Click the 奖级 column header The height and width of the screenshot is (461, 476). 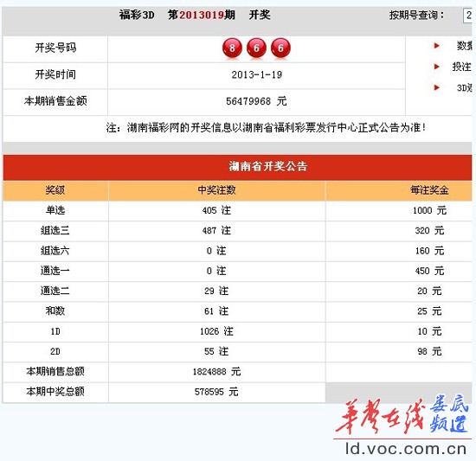coord(55,190)
